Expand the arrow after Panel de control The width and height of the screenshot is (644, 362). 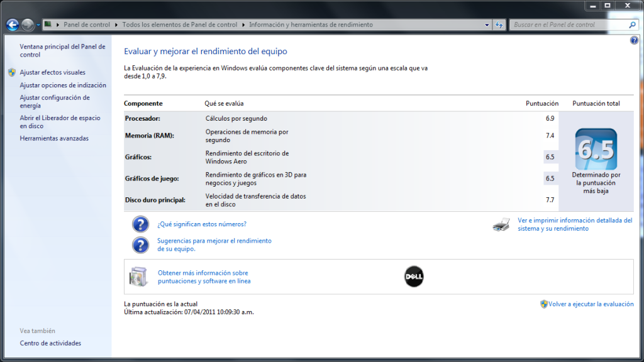[x=116, y=25]
